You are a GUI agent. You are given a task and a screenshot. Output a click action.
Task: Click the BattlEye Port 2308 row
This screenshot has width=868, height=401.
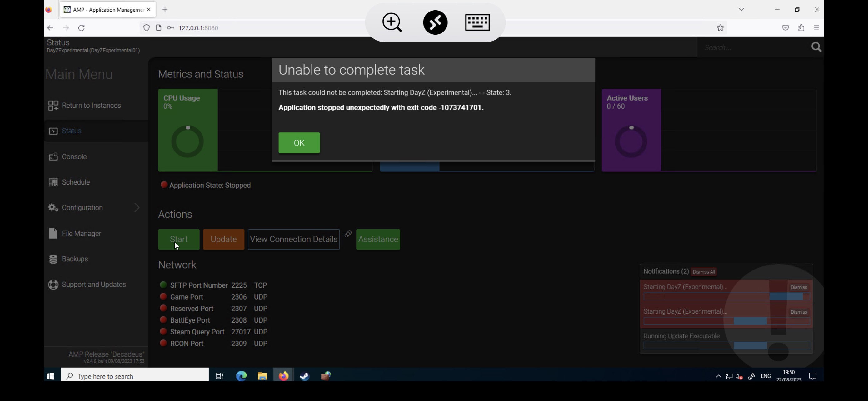214,320
